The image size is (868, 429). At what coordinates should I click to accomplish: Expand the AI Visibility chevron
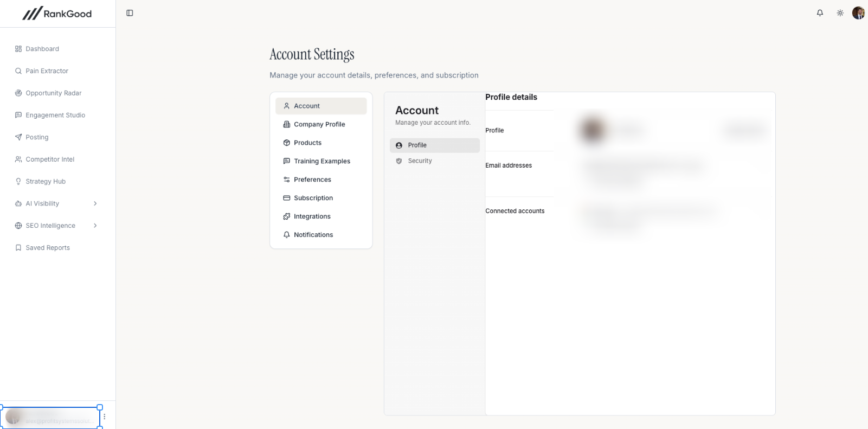coord(95,203)
